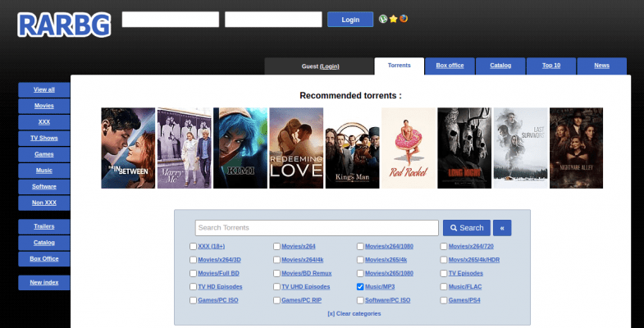Select the Red Rocket movie poster
Screen dimensions: 644x328
(408, 148)
